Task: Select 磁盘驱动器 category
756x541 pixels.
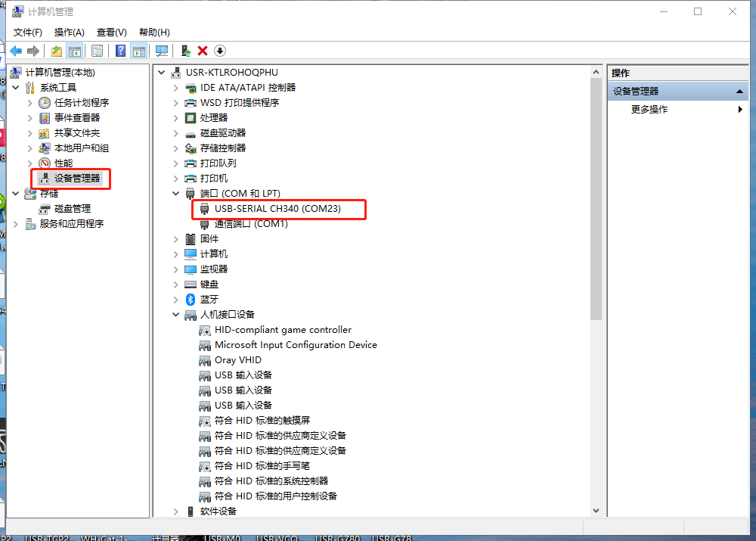Action: pyautogui.click(x=223, y=133)
